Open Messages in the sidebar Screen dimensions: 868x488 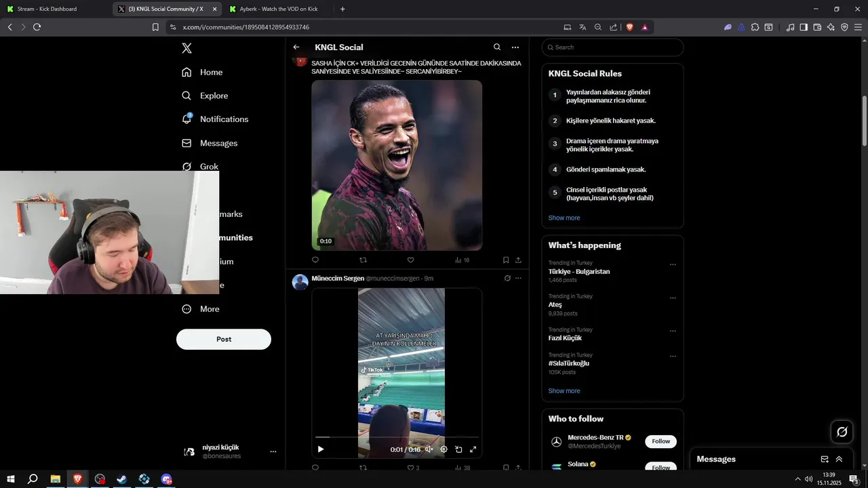(x=210, y=143)
